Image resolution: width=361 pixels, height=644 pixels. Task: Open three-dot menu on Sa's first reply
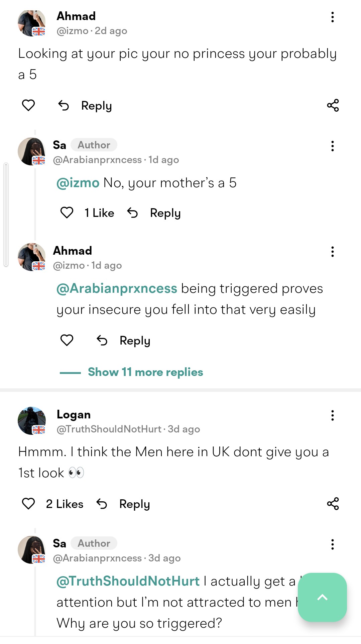332,146
